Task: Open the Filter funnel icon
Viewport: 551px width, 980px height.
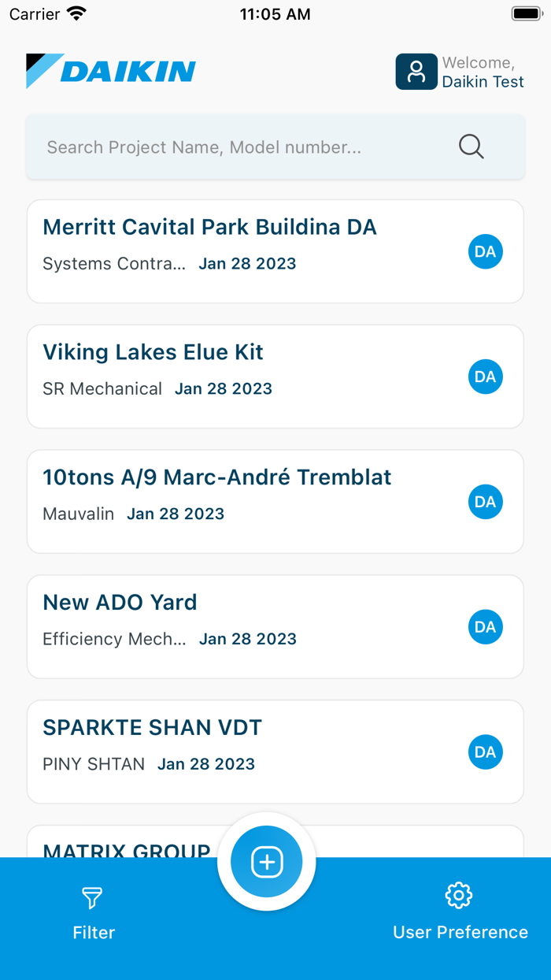Action: 93,897
